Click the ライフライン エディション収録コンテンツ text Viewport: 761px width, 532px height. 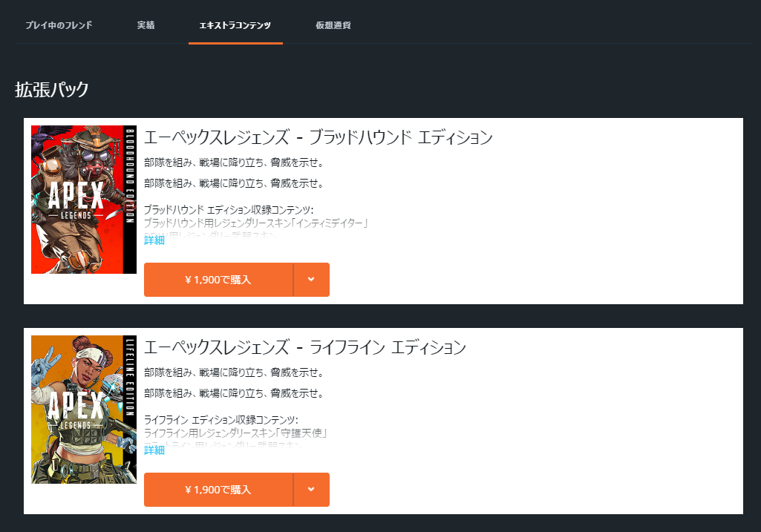(x=221, y=421)
